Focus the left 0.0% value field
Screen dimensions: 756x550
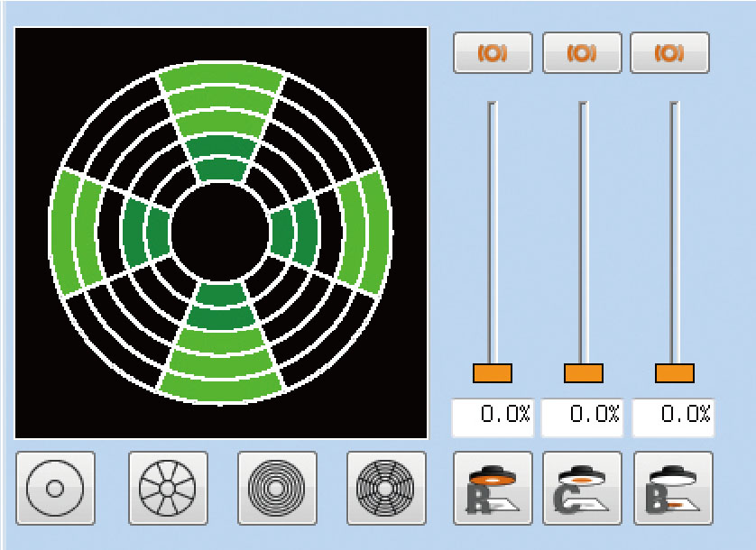coord(493,416)
